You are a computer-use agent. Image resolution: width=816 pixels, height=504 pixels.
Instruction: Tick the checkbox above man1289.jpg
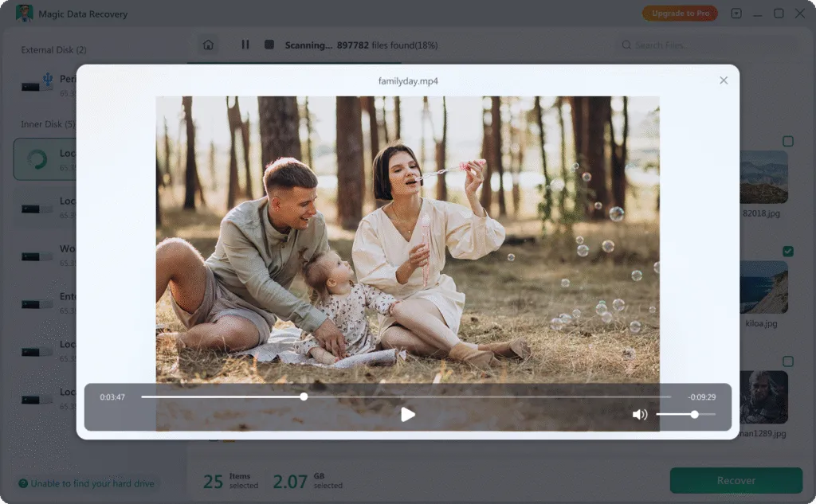coord(788,361)
